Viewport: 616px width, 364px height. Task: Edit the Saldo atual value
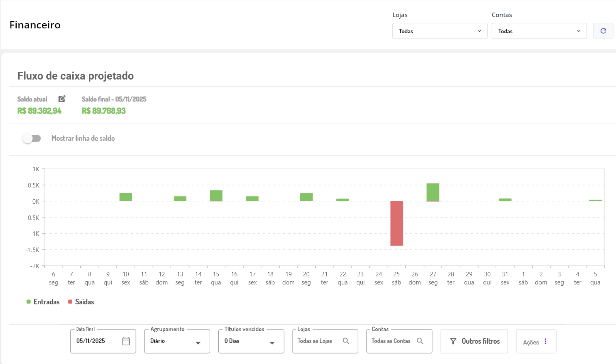click(62, 99)
